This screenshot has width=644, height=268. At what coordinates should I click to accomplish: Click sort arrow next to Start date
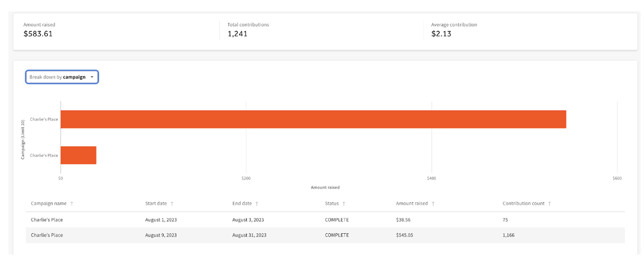[x=172, y=204]
